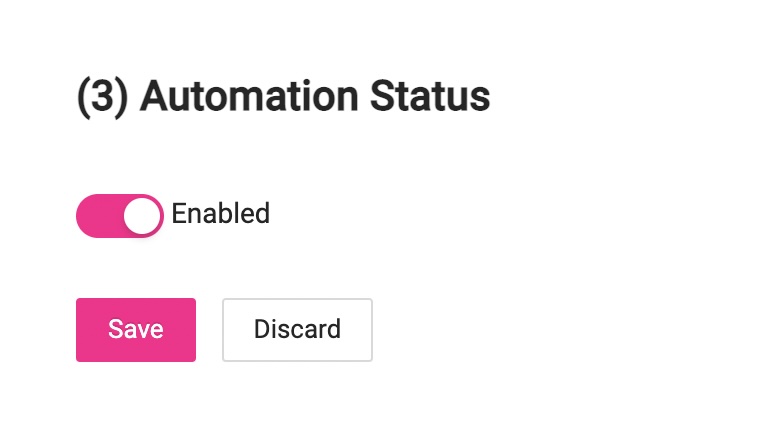The width and height of the screenshot is (780, 430).
Task: Choose Discard next to the Save button
Action: (297, 329)
